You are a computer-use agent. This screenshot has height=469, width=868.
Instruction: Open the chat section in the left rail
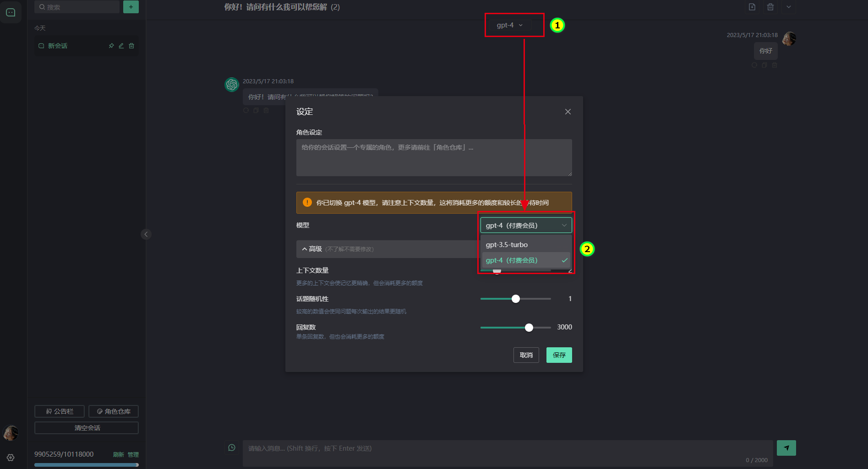(x=11, y=12)
